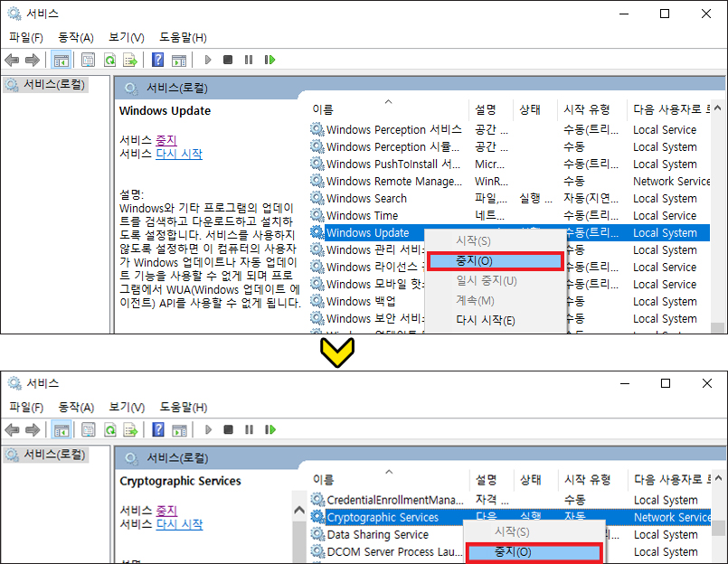Click 다시 시작 link under Windows Update

click(179, 154)
